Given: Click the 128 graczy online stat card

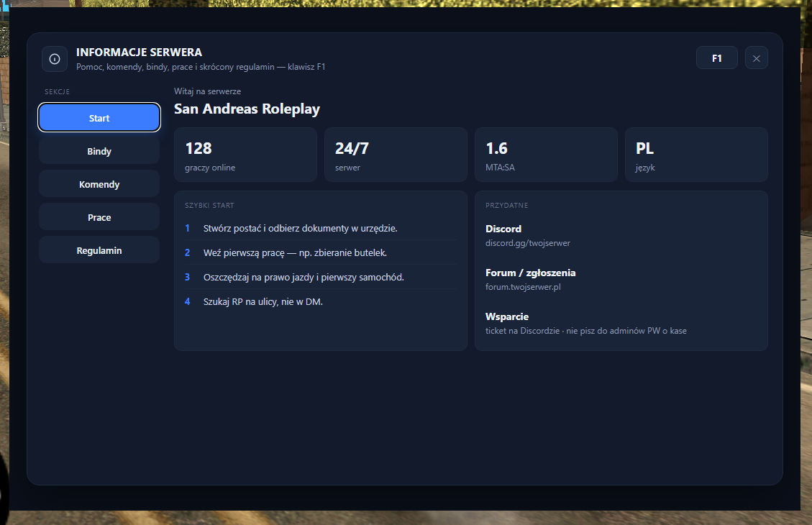Looking at the screenshot, I should click(245, 155).
